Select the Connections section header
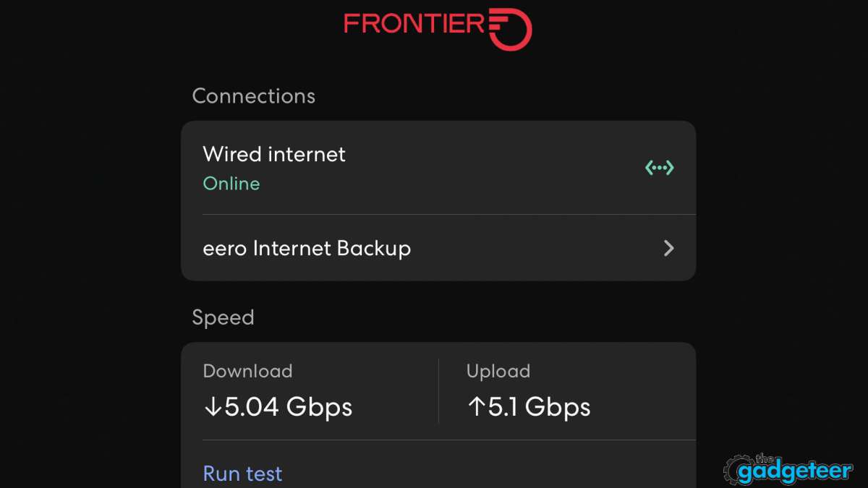Image resolution: width=868 pixels, height=488 pixels. (253, 95)
